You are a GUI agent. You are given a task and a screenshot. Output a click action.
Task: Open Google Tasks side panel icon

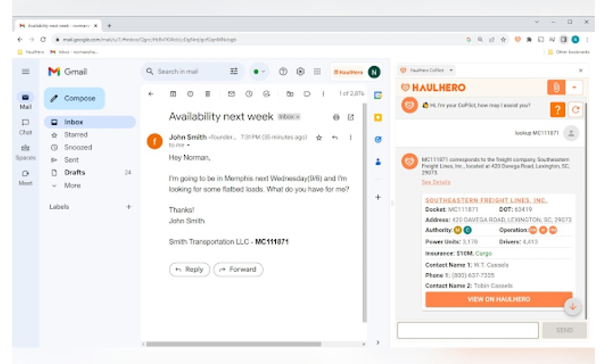tap(378, 140)
